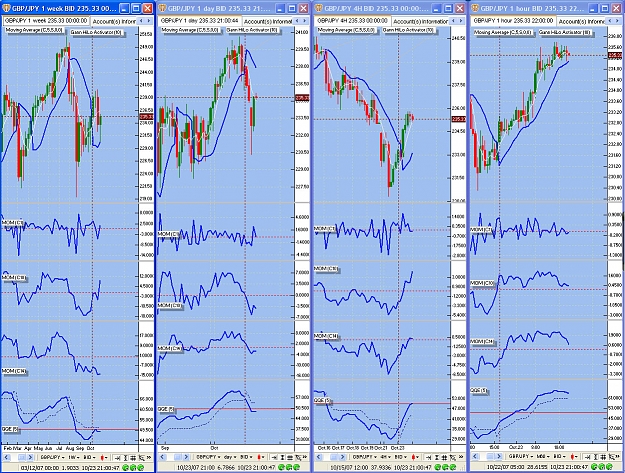
Task: Open timeframe dropdown in 1 hour window
Action: pos(543,457)
